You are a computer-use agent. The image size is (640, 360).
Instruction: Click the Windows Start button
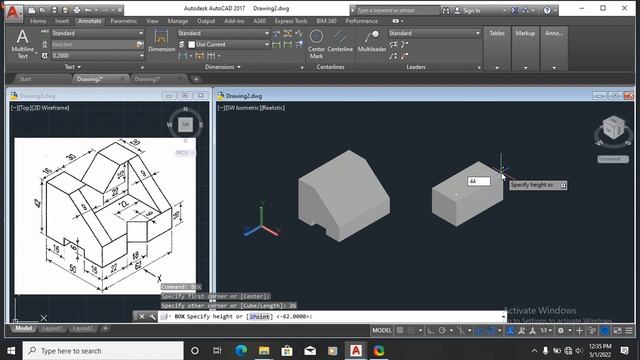coord(11,350)
